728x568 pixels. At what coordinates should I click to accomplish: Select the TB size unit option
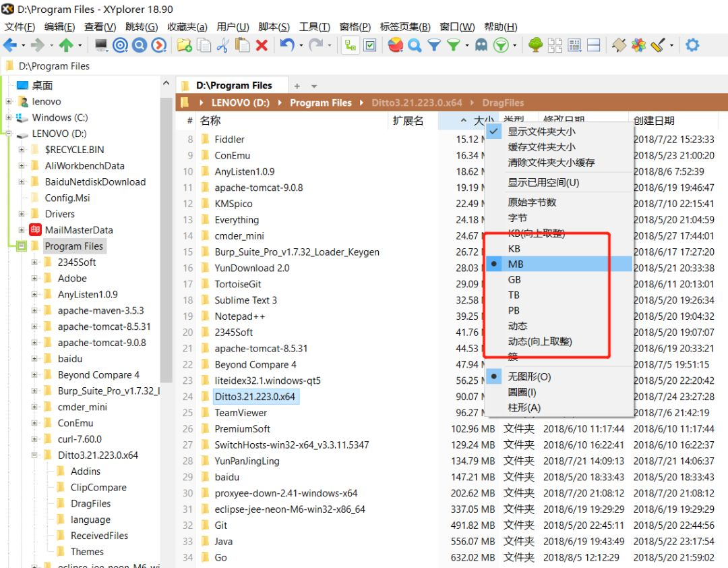(x=559, y=295)
